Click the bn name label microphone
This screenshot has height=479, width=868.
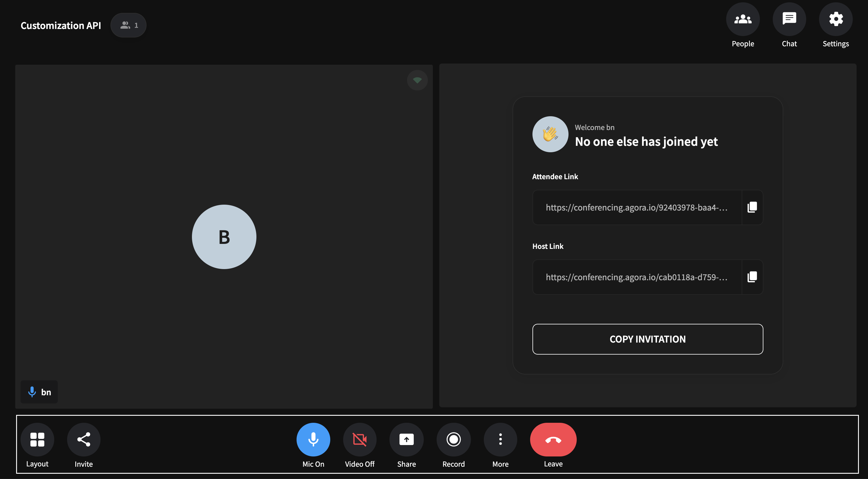pyautogui.click(x=32, y=392)
